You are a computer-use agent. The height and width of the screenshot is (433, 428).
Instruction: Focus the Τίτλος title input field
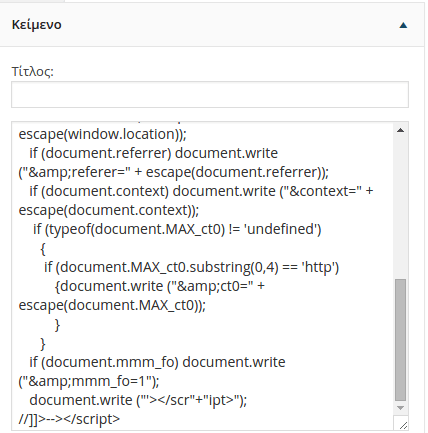(210, 94)
